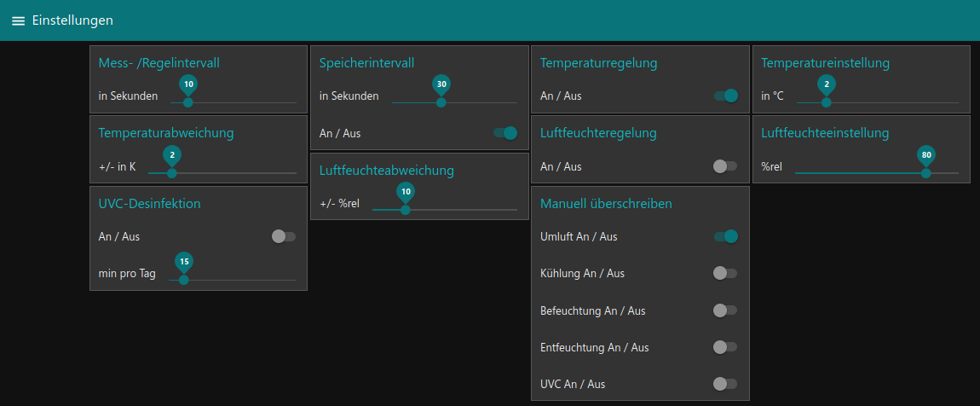Enable Entfeuchtung manual override switch

[725, 347]
